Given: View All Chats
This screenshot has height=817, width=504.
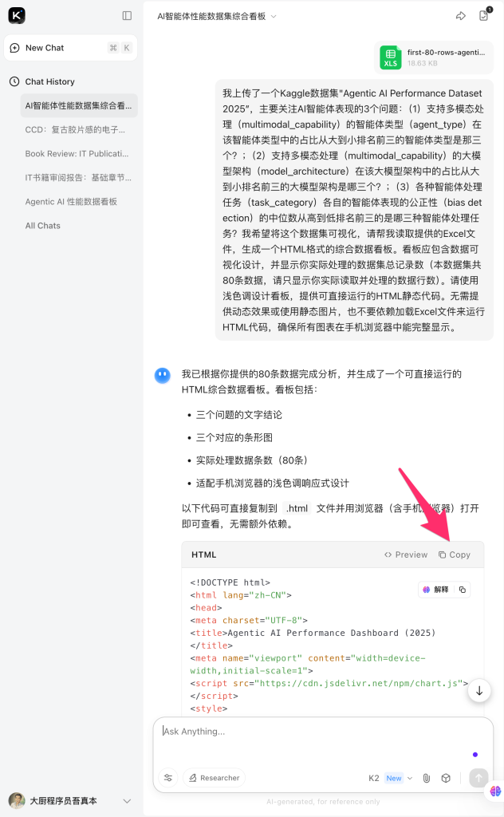Looking at the screenshot, I should [42, 226].
